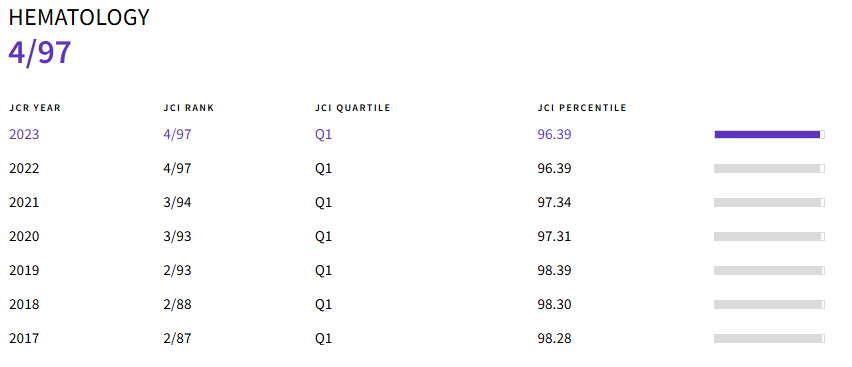
Task: Click the JCI PERCENTILE column header
Action: (582, 108)
